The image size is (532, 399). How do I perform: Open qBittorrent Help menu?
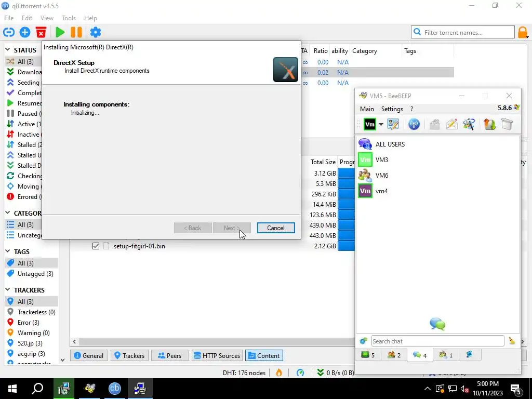tap(90, 18)
